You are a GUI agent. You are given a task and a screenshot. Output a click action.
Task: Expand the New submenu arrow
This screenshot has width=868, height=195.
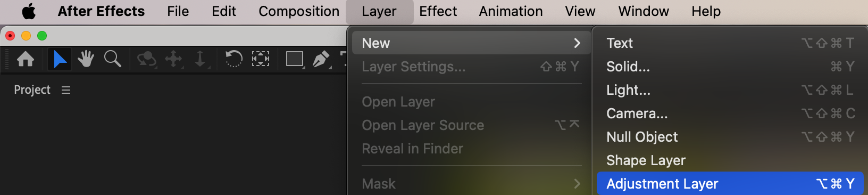coord(577,43)
